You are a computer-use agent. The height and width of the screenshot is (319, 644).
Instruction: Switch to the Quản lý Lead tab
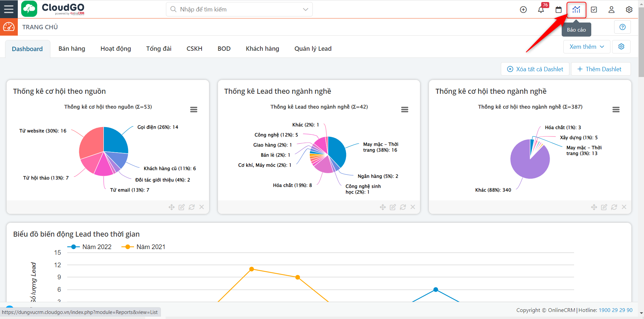(x=313, y=49)
